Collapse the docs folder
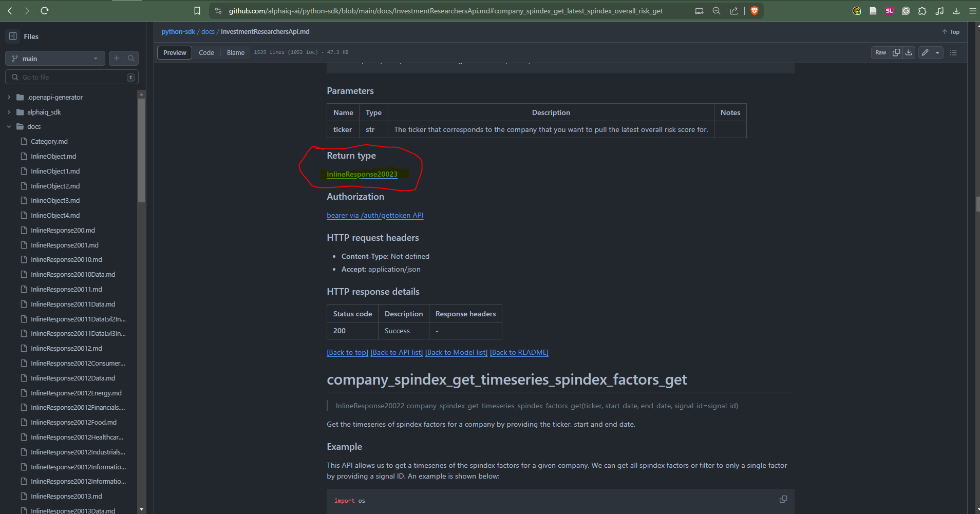The height and width of the screenshot is (514, 980). coord(9,126)
